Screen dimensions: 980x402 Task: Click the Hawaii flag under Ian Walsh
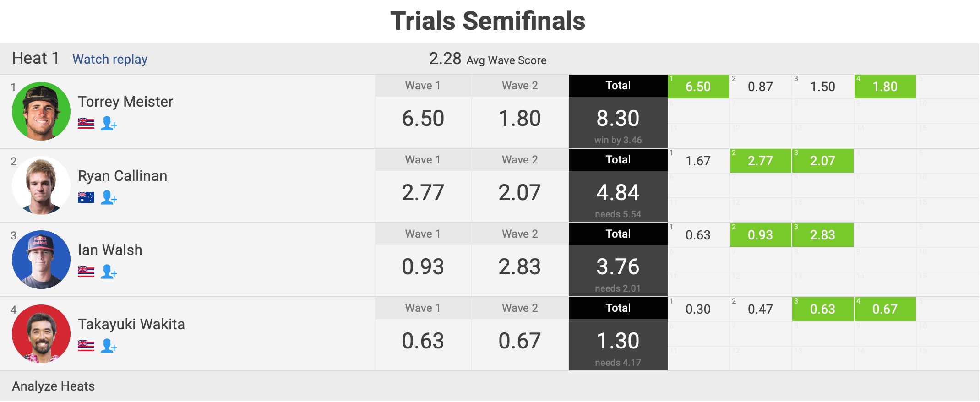pyautogui.click(x=86, y=272)
